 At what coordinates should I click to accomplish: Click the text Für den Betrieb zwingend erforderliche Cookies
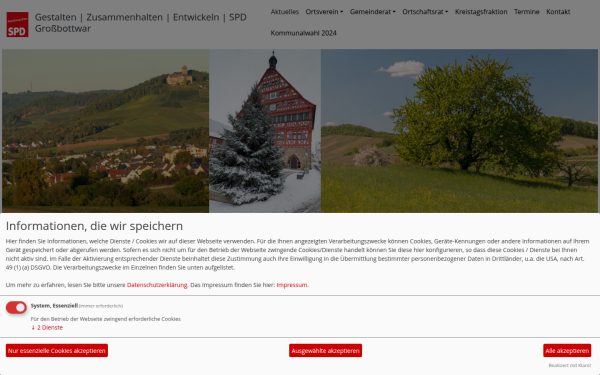pos(106,319)
